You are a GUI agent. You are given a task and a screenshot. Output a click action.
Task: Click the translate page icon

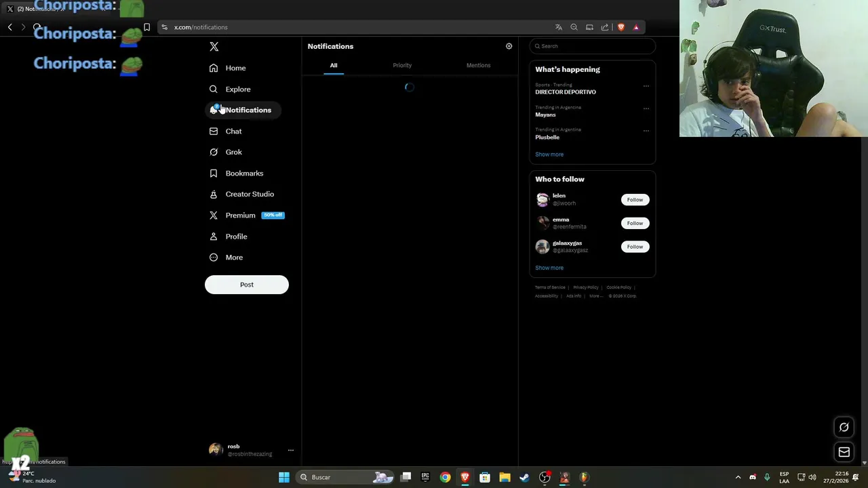point(559,27)
